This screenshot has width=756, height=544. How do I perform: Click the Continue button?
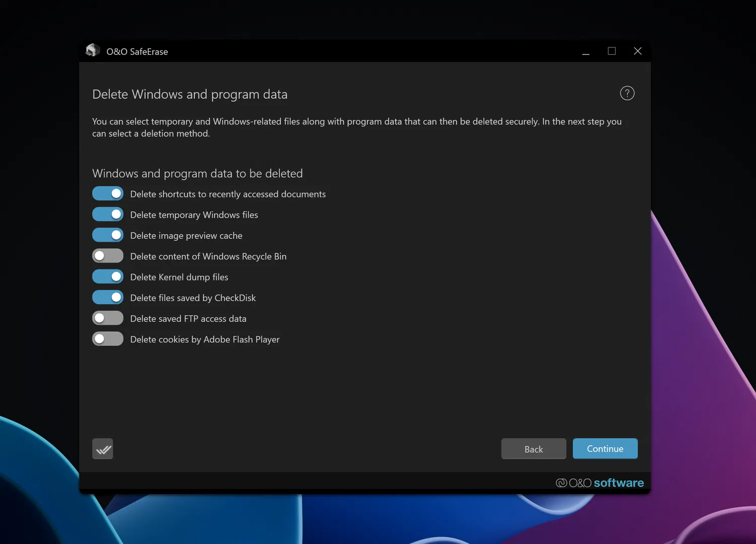point(605,449)
